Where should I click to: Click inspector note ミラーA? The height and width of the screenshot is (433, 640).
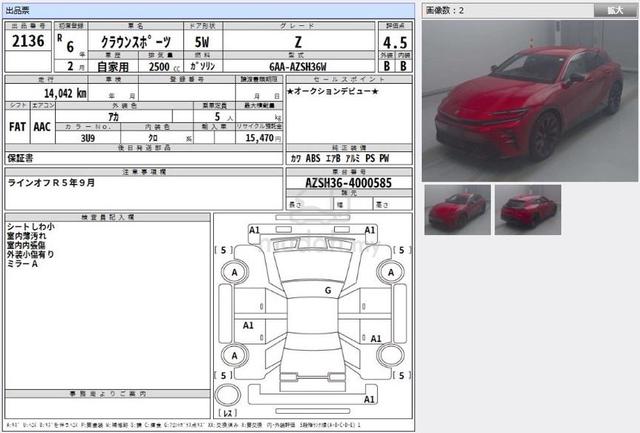[x=22, y=264]
